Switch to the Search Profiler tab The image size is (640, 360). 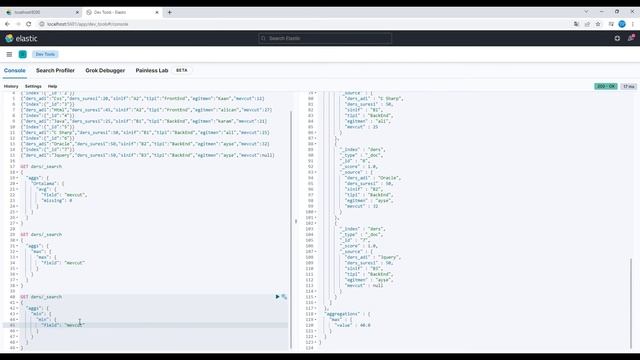pos(55,71)
